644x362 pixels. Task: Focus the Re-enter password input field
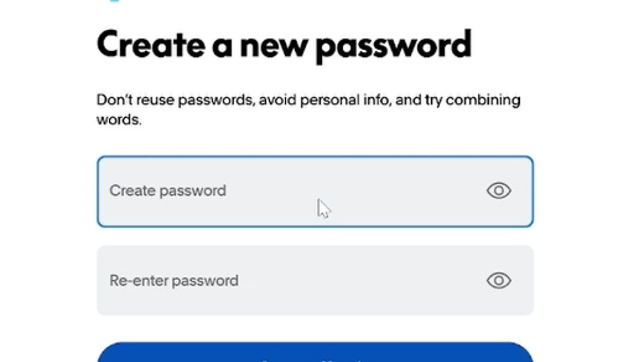point(287,280)
